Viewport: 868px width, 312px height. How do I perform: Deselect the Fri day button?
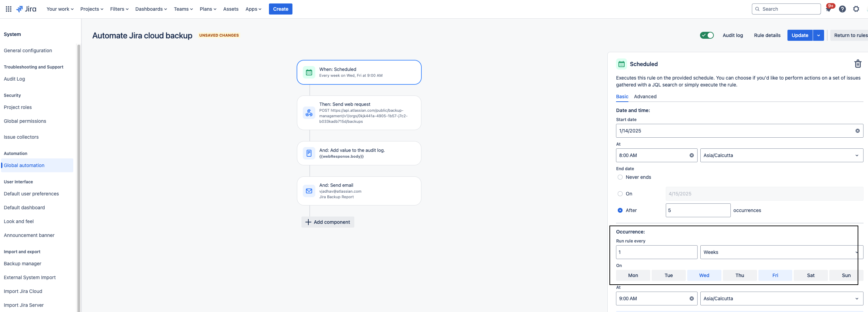click(775, 275)
